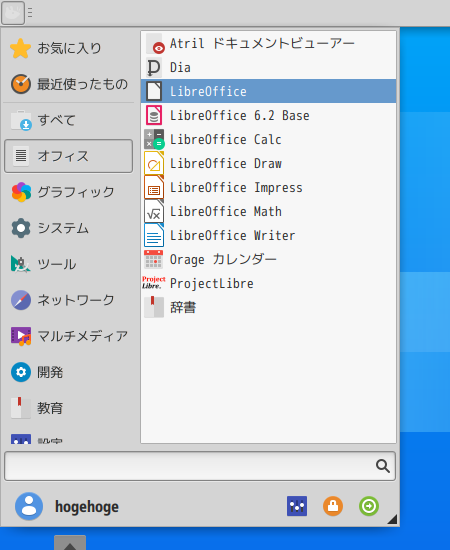450x550 pixels.
Task: Click the menu resize grip triangle
Action: pos(393,519)
